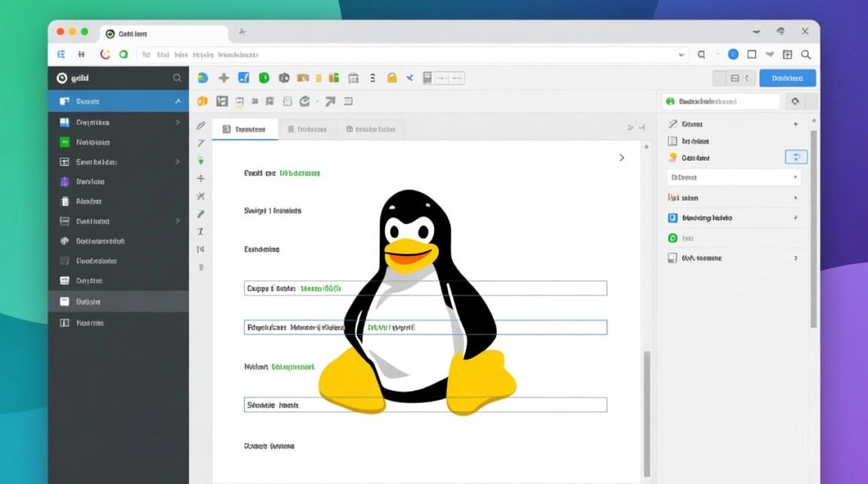Click the orange padlock icon on the toolbar
868x484 pixels.
coord(393,77)
